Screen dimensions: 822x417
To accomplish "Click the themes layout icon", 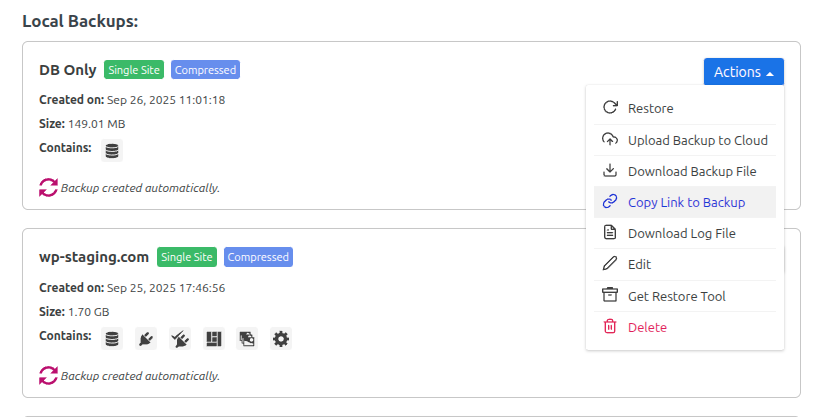I will point(213,339).
